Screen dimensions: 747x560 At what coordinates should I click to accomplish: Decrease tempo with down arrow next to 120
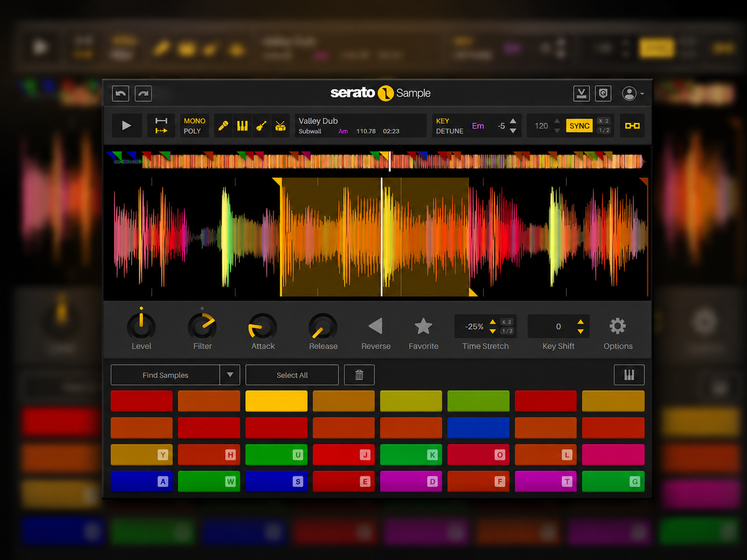(x=557, y=130)
